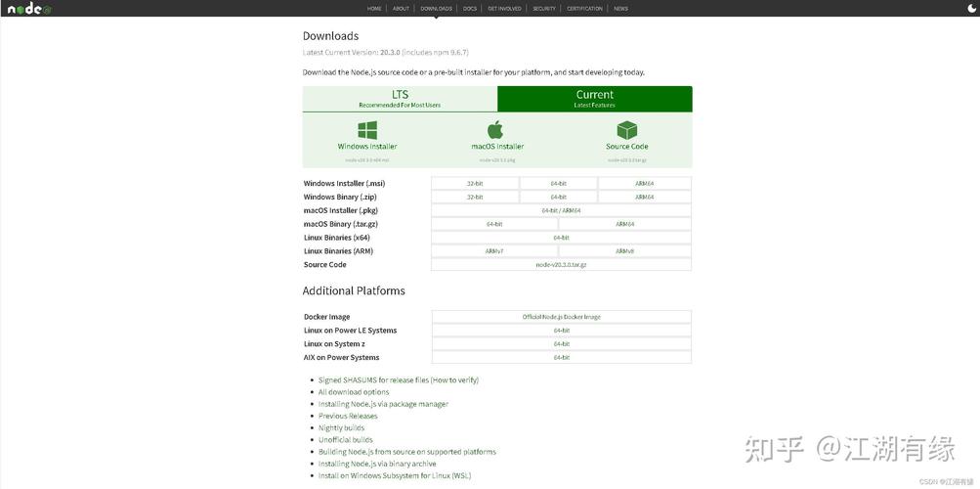This screenshot has width=980, height=489.
Task: Open Unofficial builds link
Action: (346, 439)
